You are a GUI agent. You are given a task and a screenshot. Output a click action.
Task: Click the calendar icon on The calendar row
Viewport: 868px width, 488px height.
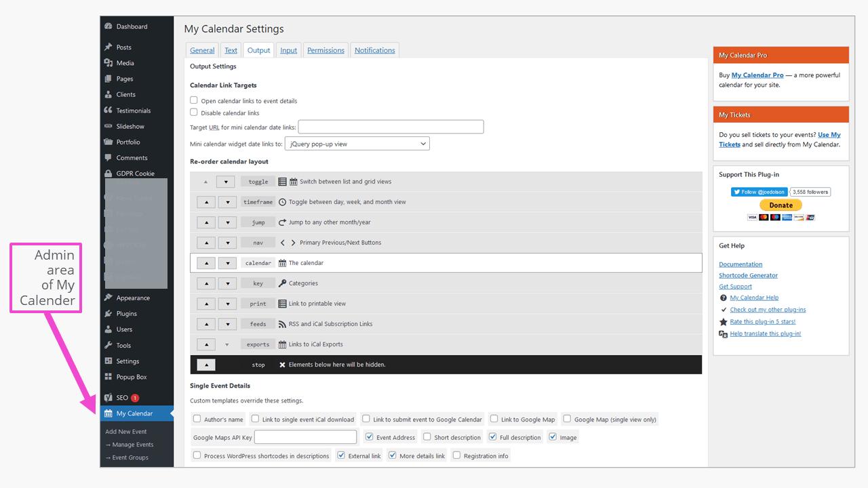pyautogui.click(x=284, y=262)
